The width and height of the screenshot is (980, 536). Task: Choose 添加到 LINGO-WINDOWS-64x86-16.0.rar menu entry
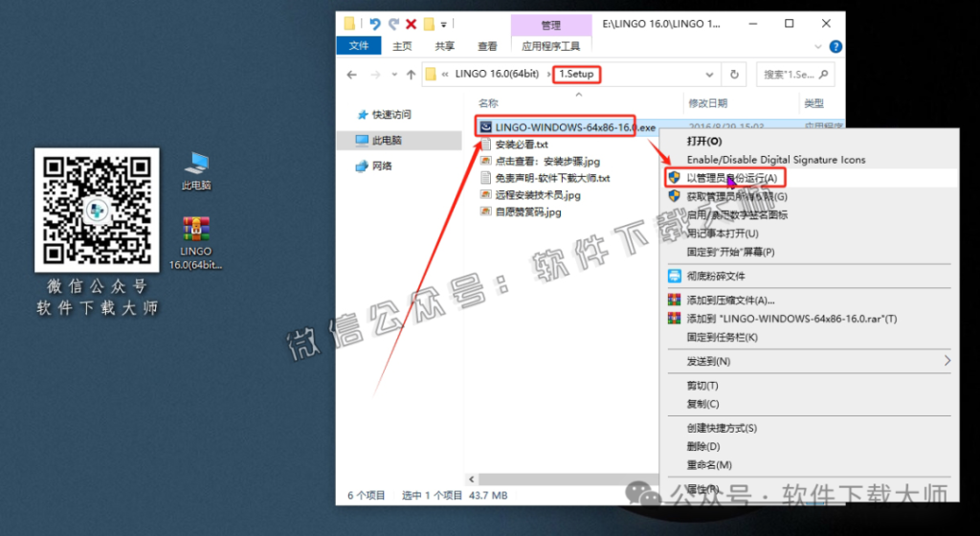810,319
